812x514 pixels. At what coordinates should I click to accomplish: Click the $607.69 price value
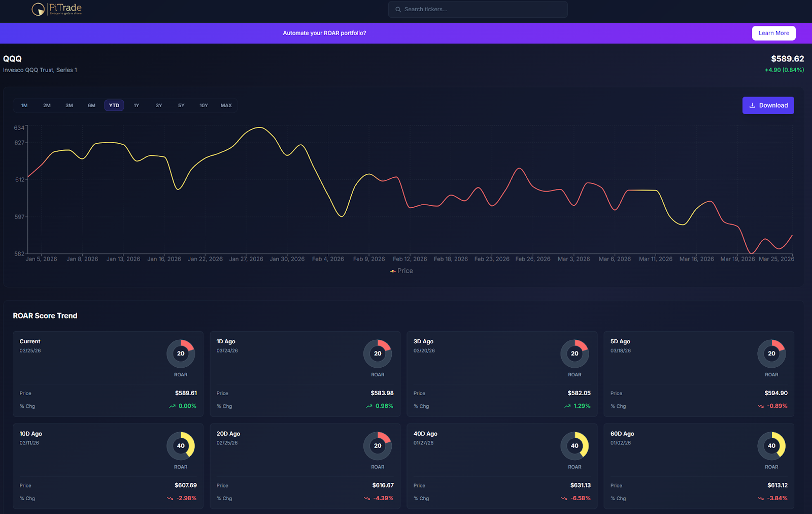(186, 486)
